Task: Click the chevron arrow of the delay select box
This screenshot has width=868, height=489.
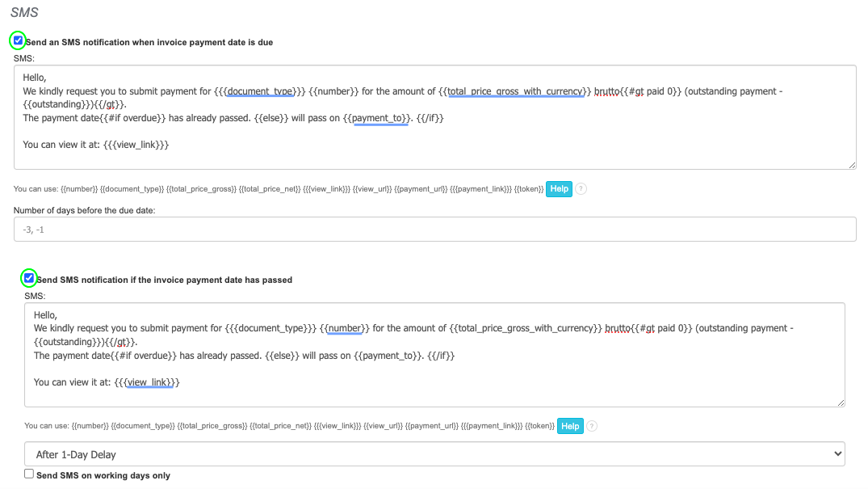Action: 836,454
